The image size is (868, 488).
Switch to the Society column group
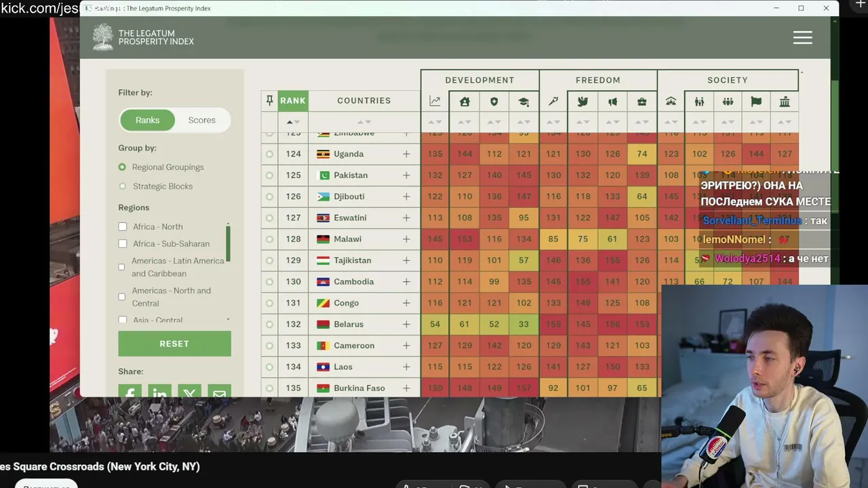click(x=728, y=80)
